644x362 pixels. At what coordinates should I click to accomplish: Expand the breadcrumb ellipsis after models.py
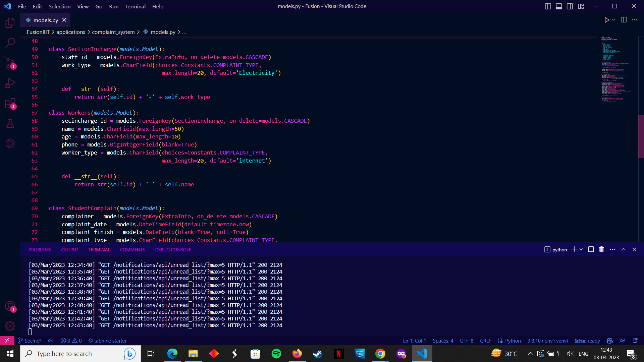[184, 32]
